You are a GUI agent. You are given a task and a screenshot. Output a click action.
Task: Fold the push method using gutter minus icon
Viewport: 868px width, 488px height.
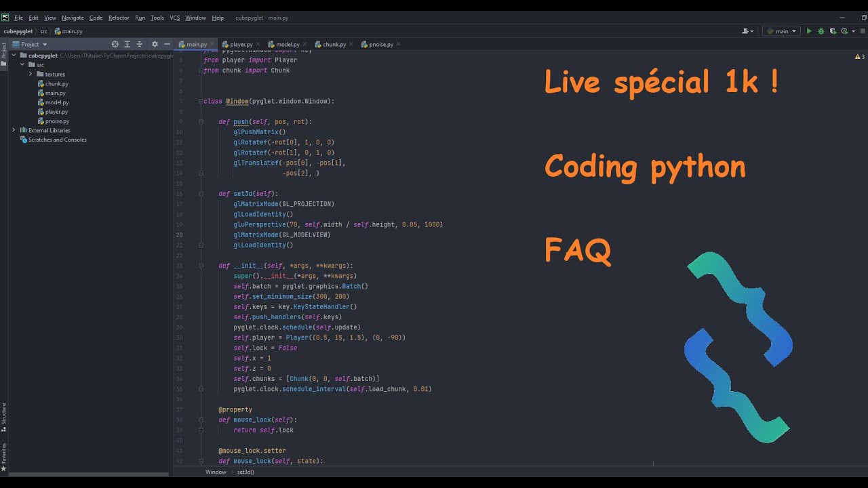point(201,121)
